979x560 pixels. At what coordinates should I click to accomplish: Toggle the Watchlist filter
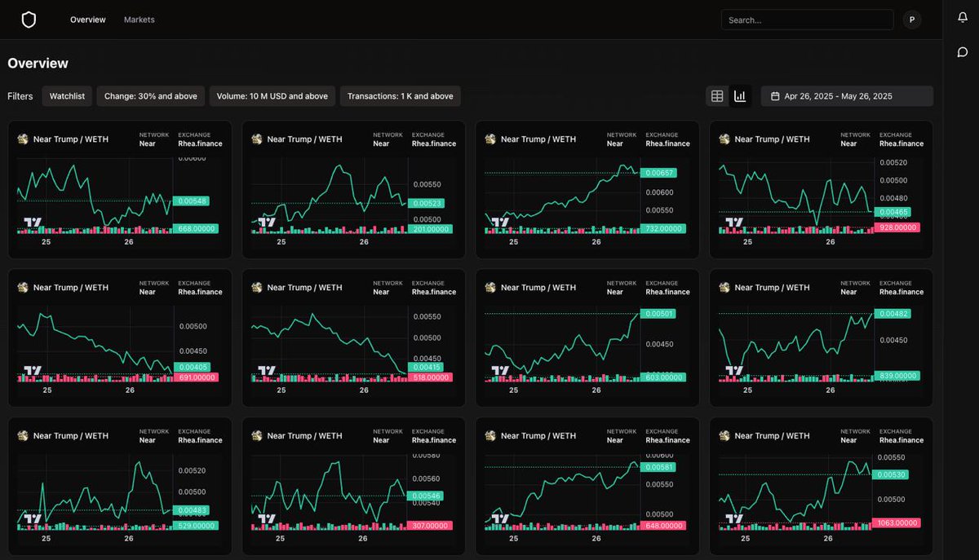pos(67,96)
